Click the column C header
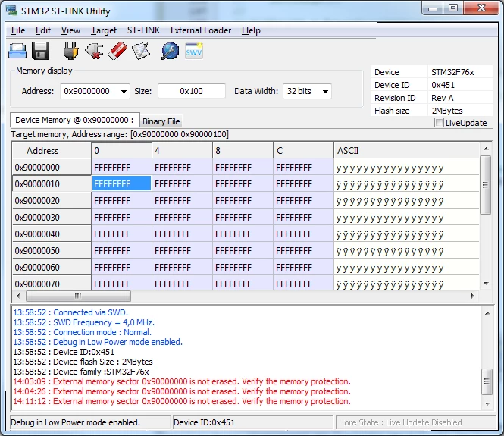The image size is (504, 436). (303, 150)
